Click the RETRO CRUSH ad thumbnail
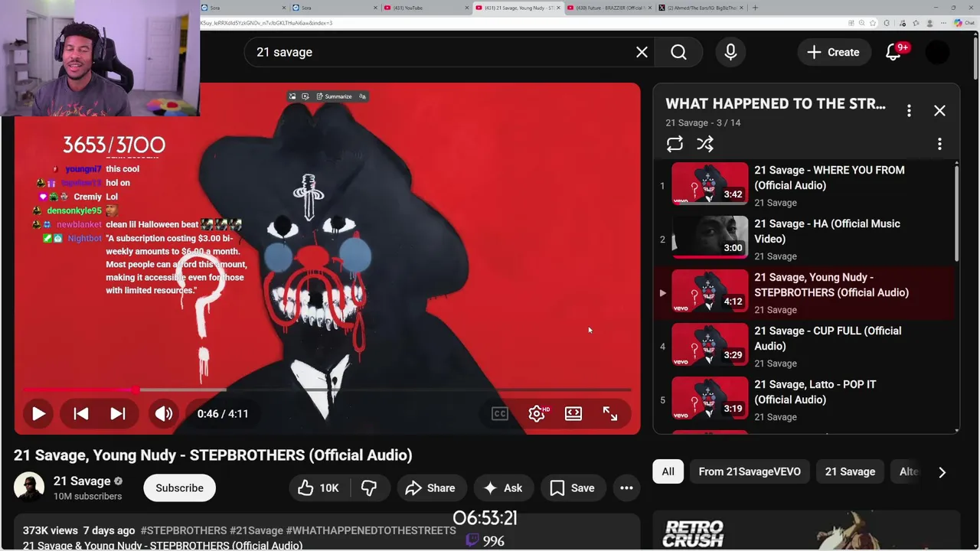Screen dimensions: 980x551 tap(806, 531)
